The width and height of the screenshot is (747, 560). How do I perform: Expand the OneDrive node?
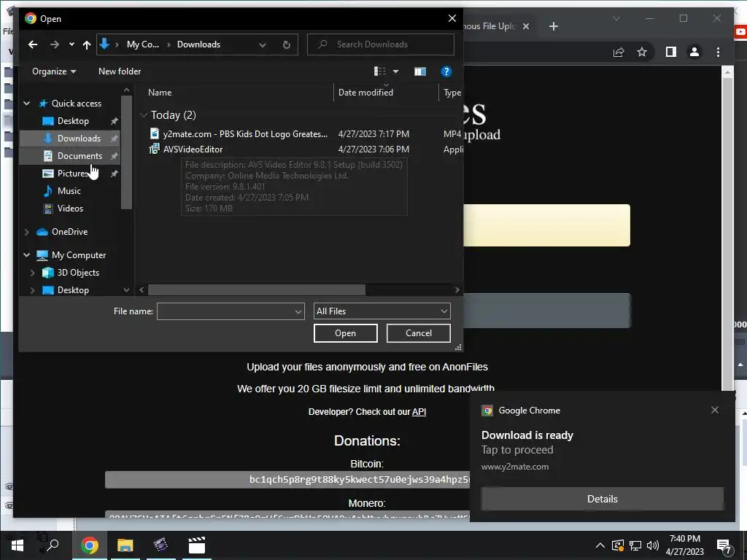27,232
